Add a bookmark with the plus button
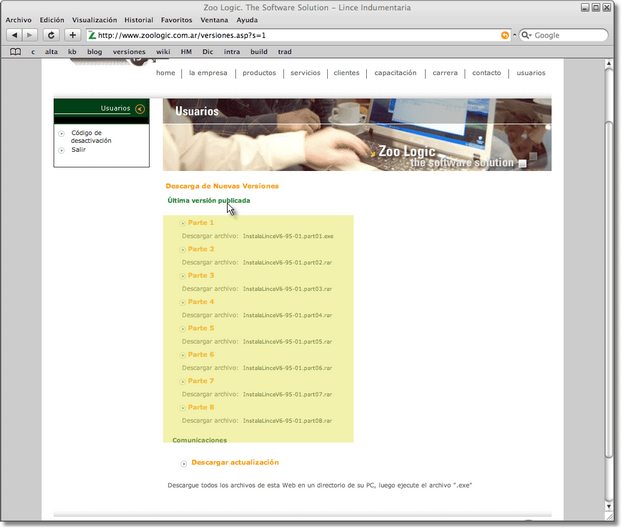Screen dimensions: 622x529 [72, 35]
